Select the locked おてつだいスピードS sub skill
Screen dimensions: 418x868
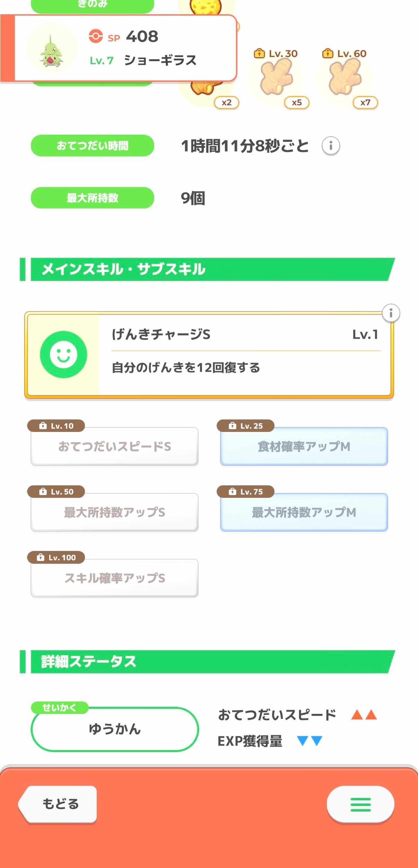114,446
